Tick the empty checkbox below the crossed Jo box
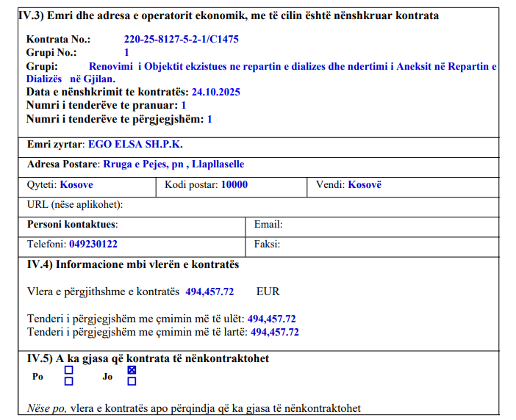Screen dimensions: 516x420 (x=132, y=381)
